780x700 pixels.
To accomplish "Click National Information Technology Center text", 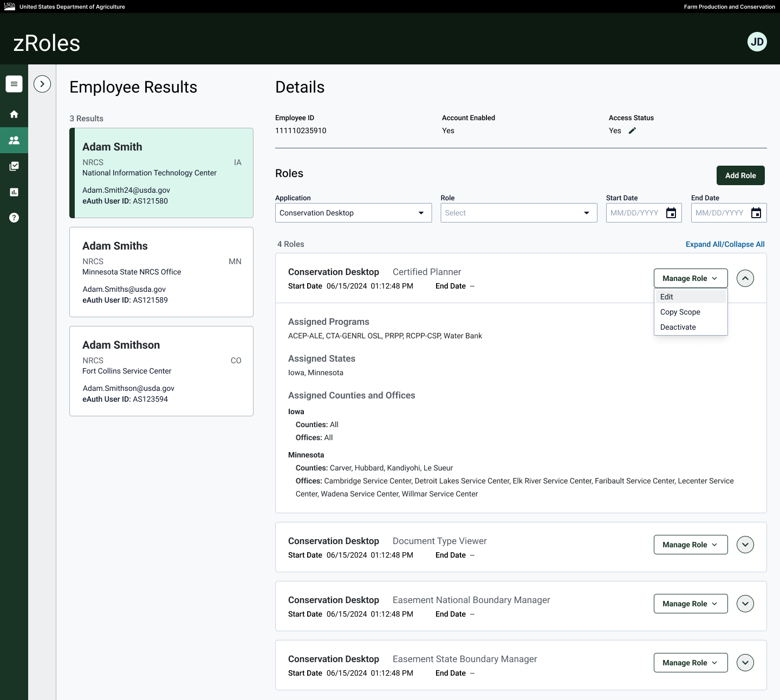I will pos(149,173).
